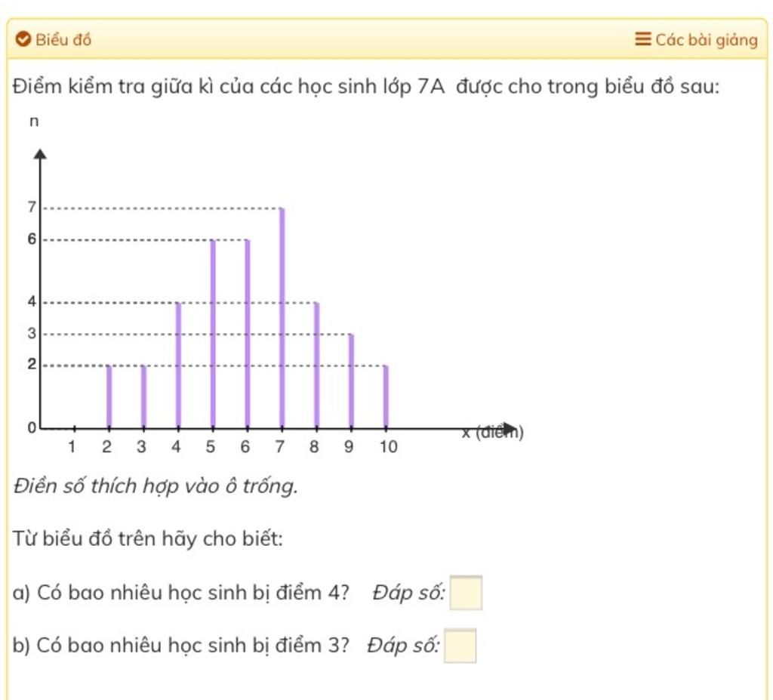Click the answer box for question b

tap(460, 645)
